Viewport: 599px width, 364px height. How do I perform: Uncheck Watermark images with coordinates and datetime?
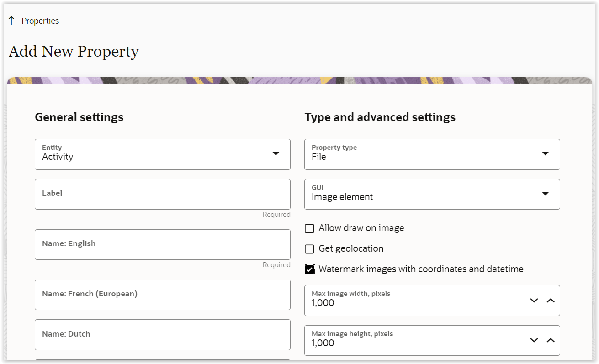point(310,269)
